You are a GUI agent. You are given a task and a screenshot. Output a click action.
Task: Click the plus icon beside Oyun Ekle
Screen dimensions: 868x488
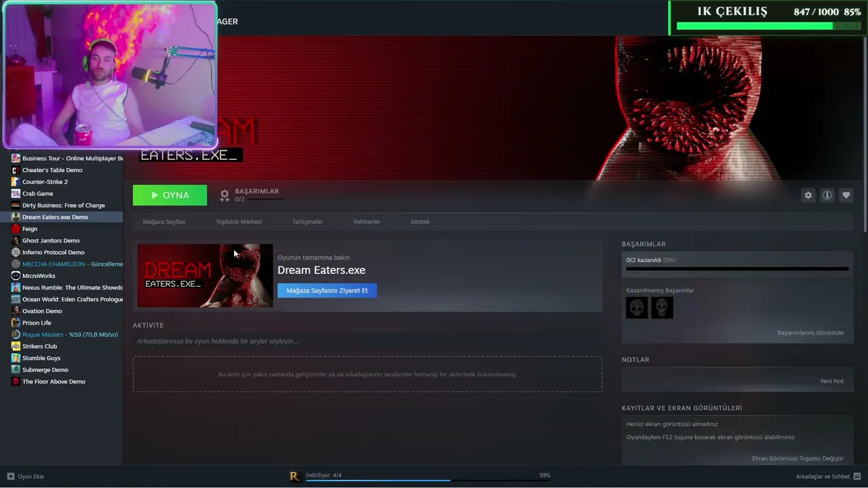10,476
